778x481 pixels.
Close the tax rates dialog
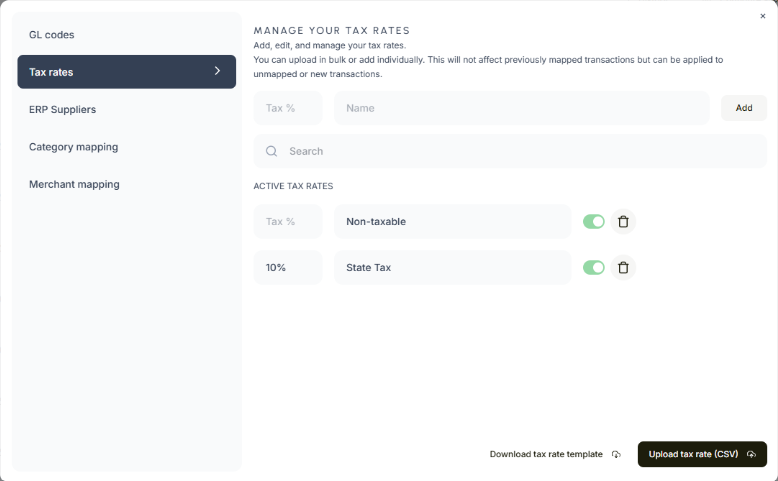tap(763, 16)
